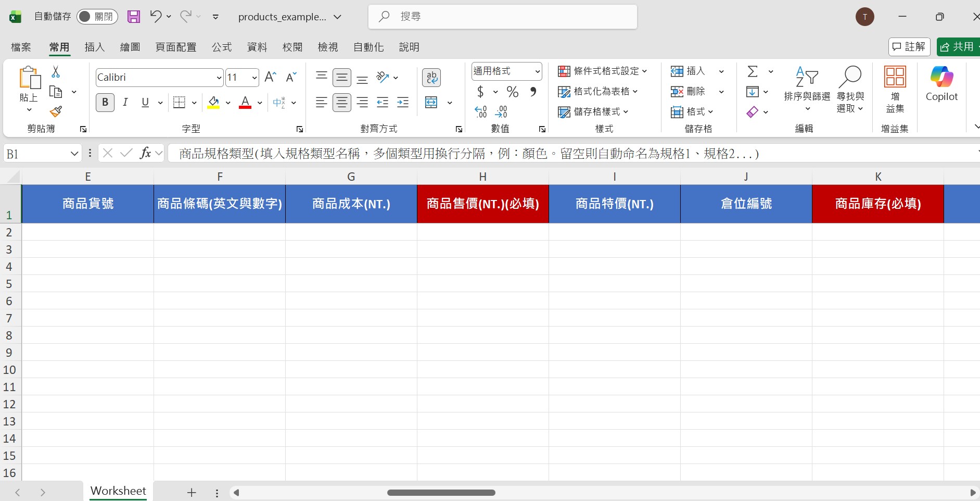Viewport: 980px width, 501px height.
Task: Toggle Bold formatting button
Action: pos(105,103)
